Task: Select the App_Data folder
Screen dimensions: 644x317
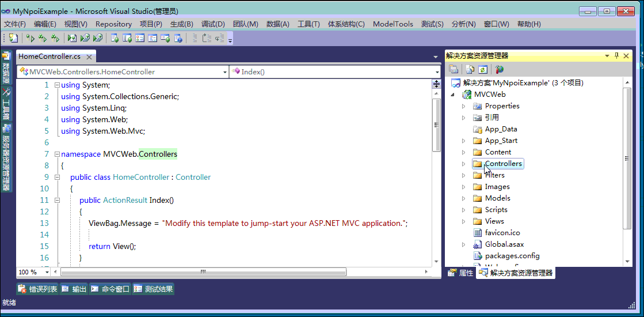Action: coord(496,129)
